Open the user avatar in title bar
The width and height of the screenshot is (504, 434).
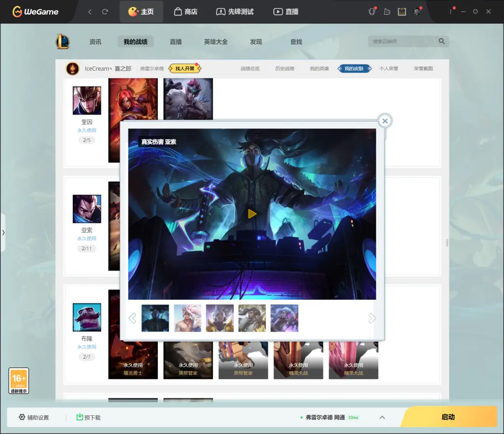(x=417, y=12)
